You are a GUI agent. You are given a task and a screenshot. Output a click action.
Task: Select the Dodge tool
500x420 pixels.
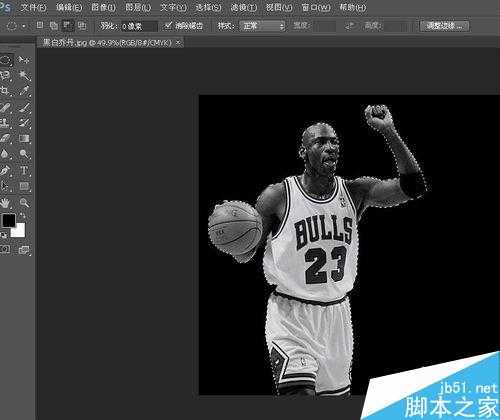click(24, 154)
